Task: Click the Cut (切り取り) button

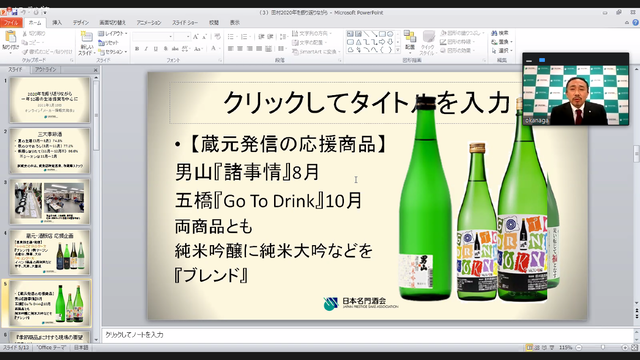Action: point(34,33)
